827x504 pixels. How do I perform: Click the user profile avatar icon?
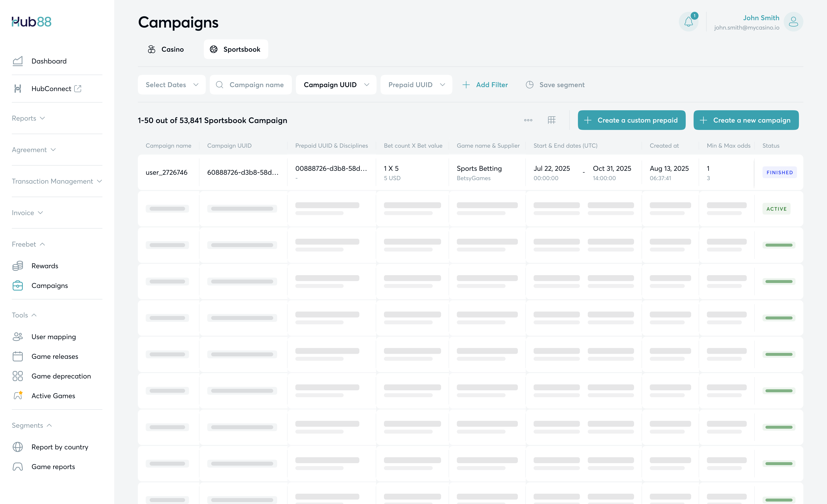tap(793, 22)
